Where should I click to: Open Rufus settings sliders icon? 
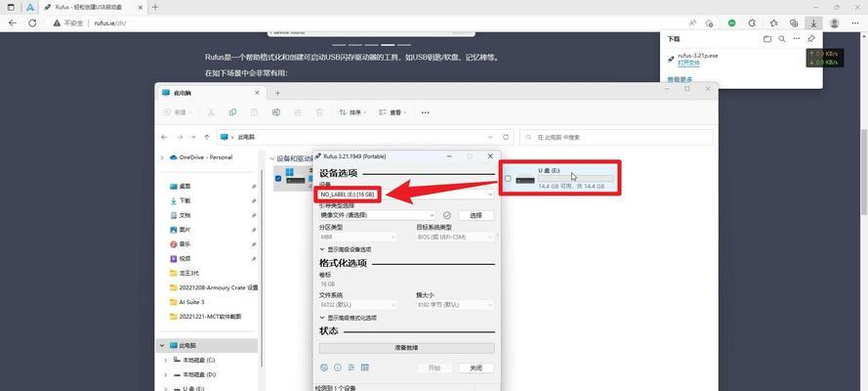[351, 368]
